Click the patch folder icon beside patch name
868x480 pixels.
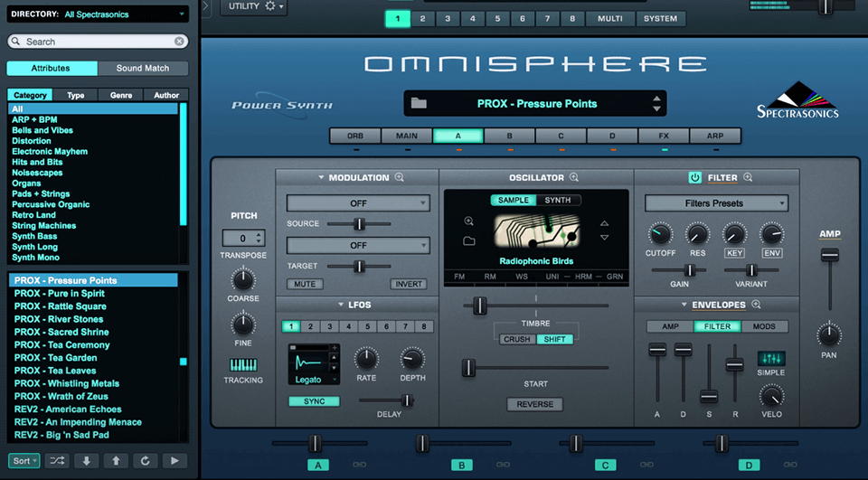419,104
